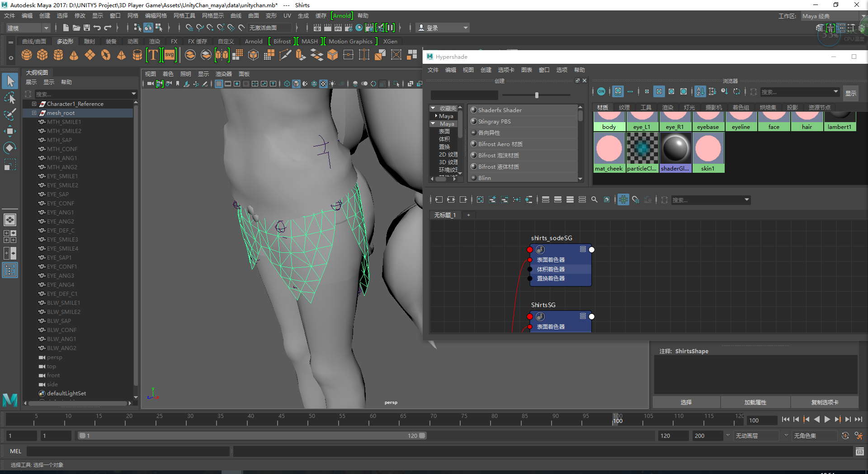This screenshot has height=474, width=868.
Task: Toggle Hypershade ON swatch rendering button
Action: [601, 91]
